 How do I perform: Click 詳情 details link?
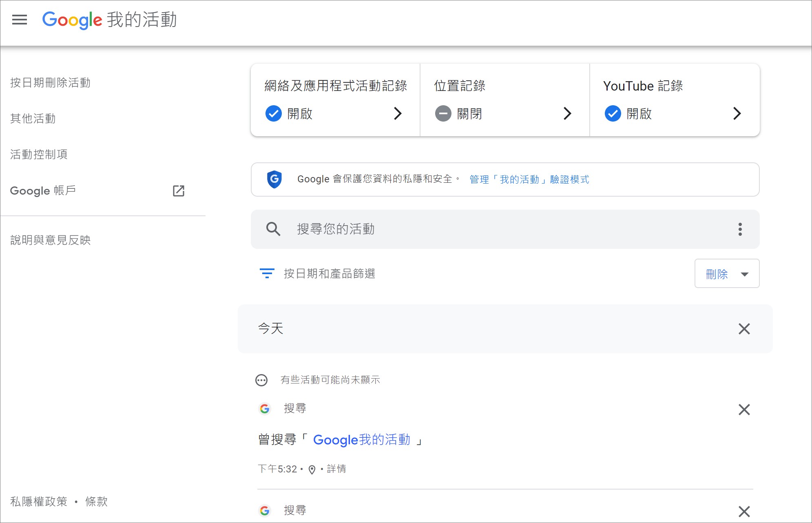tap(336, 469)
